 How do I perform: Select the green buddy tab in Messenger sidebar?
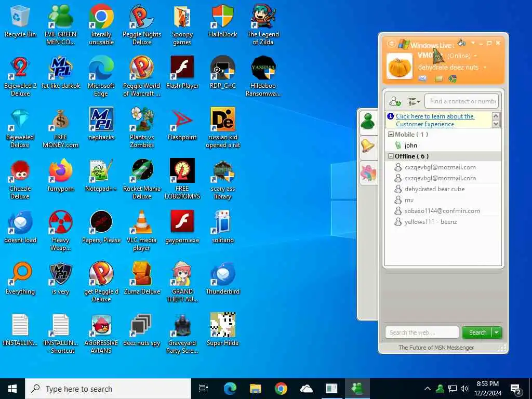click(368, 122)
